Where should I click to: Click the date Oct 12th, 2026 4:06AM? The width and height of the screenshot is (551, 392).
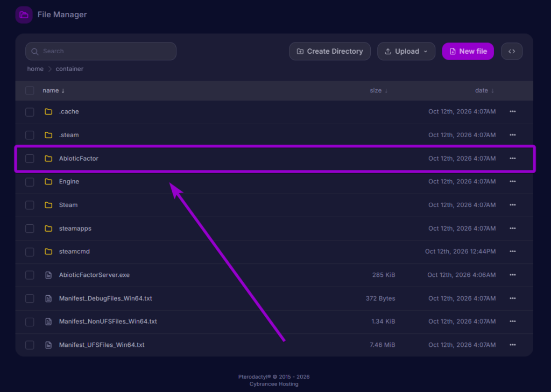coord(462,275)
